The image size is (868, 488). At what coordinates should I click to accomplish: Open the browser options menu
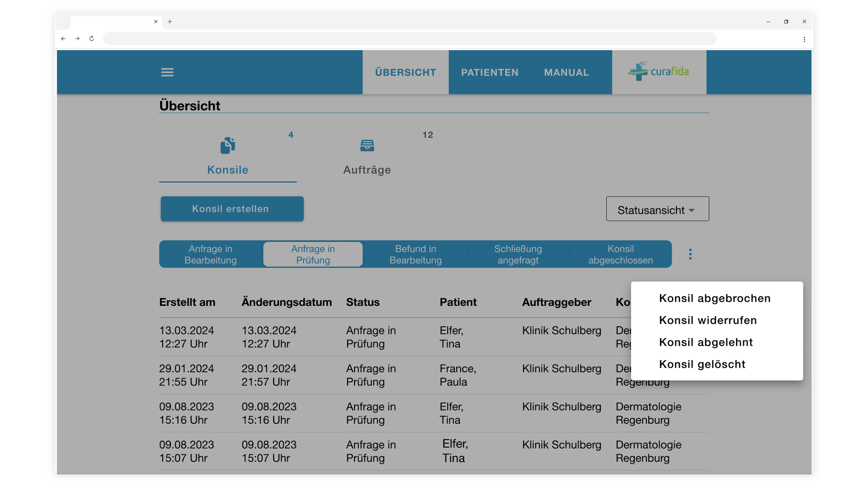click(x=804, y=39)
